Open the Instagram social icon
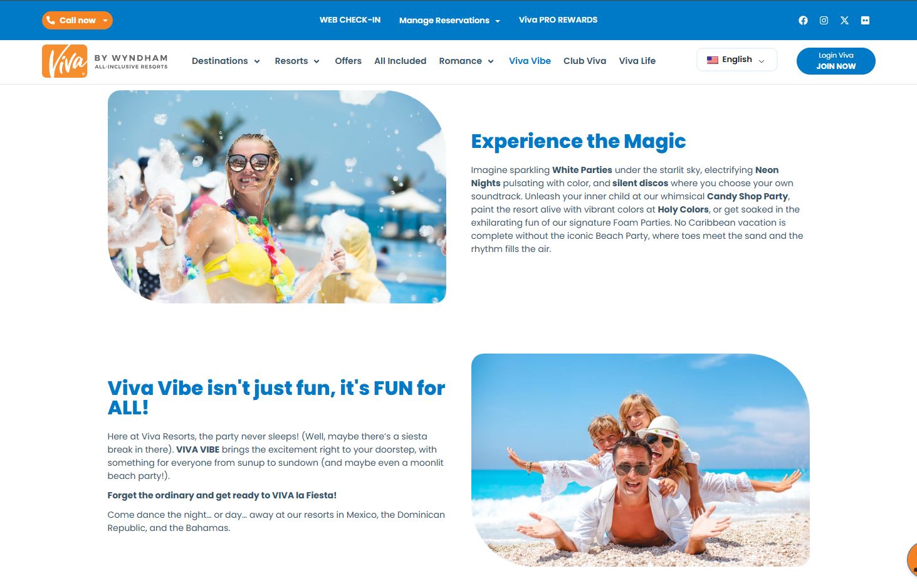This screenshot has height=588, width=917. (x=824, y=21)
